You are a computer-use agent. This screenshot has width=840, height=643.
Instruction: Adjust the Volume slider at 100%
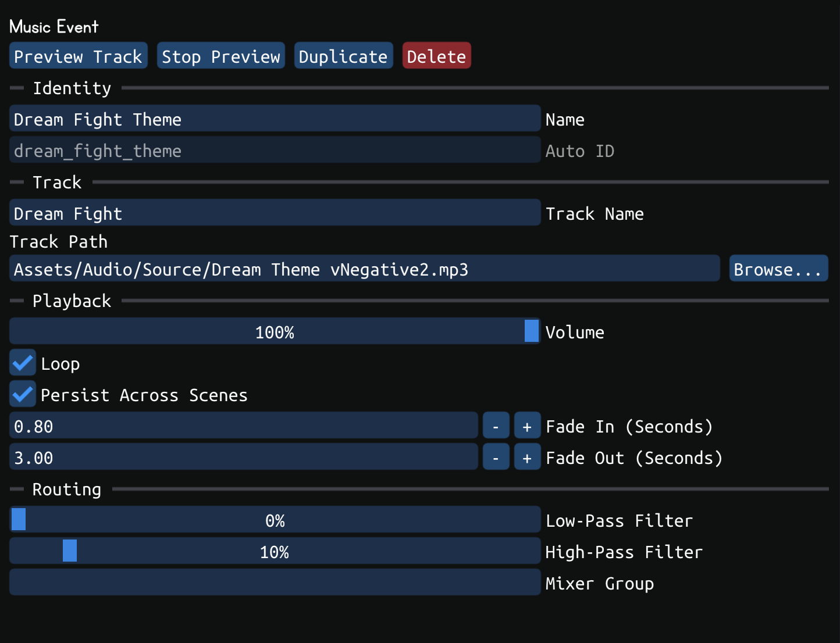(x=275, y=332)
